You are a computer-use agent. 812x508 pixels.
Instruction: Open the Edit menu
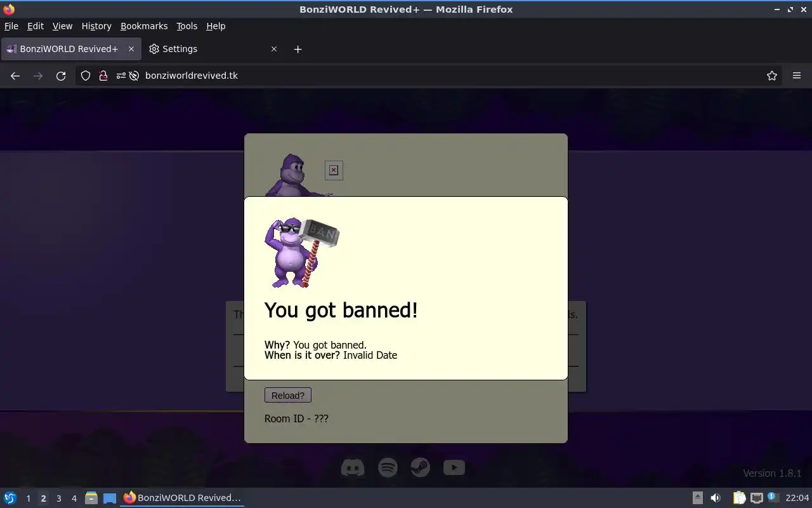[36, 26]
